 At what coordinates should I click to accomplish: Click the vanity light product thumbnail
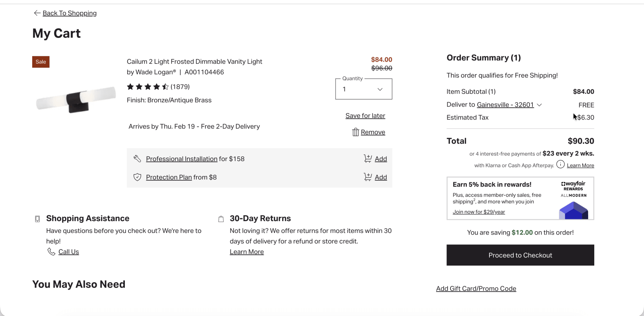pyautogui.click(x=76, y=99)
